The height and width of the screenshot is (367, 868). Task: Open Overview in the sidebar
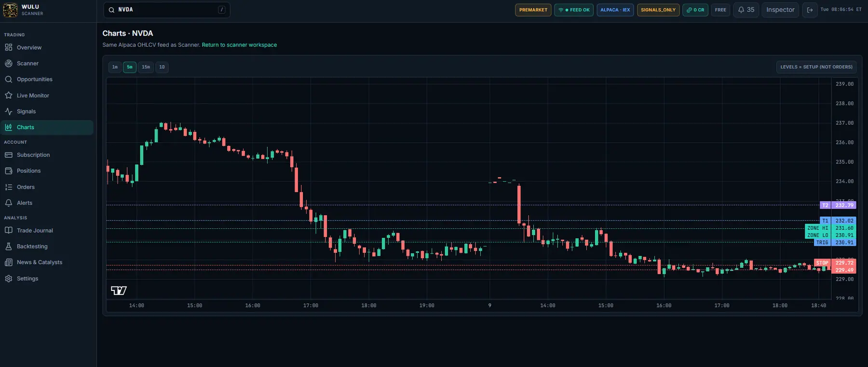pyautogui.click(x=47, y=47)
